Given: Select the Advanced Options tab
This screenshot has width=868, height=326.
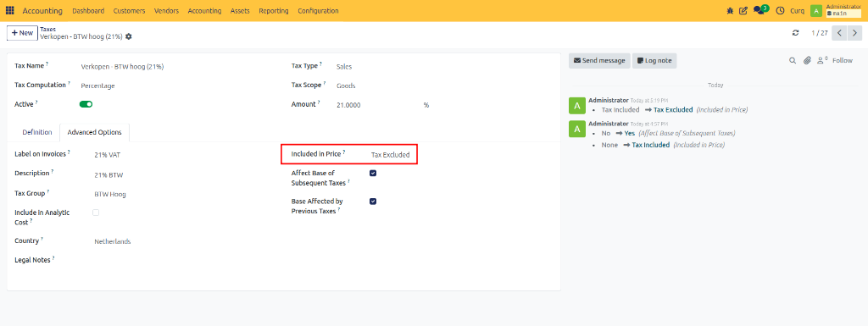Looking at the screenshot, I should 95,133.
